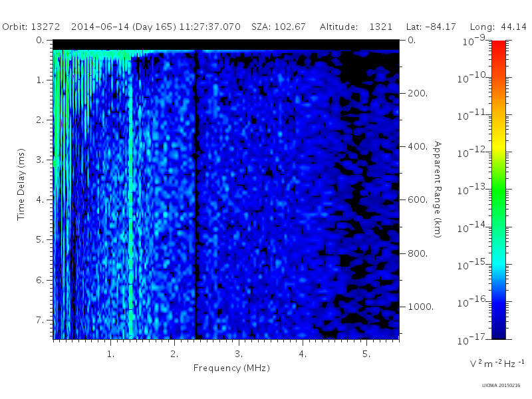
Task: Click the 'Orbit: 13272' header text
Action: click(31, 27)
